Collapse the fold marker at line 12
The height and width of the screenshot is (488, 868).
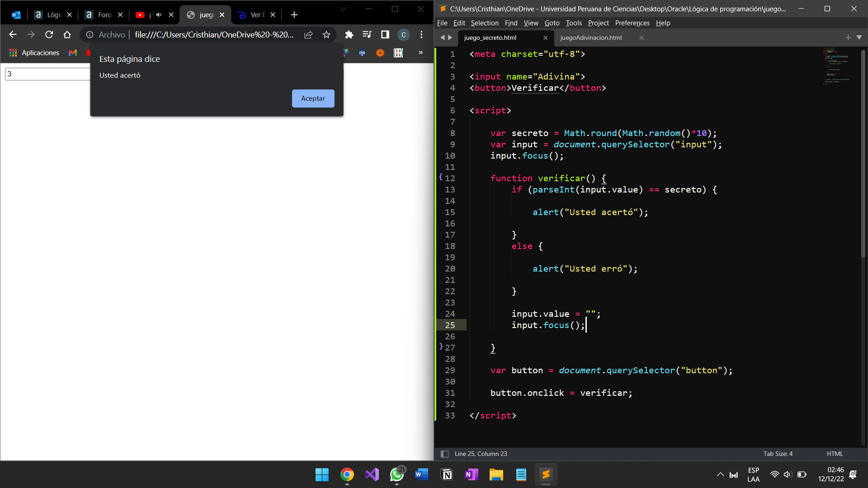[441, 177]
